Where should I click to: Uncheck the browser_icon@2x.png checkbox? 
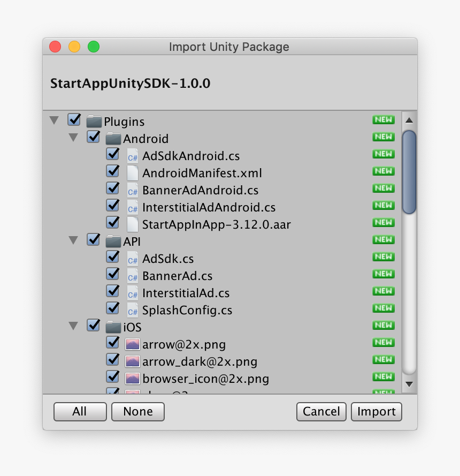112,377
